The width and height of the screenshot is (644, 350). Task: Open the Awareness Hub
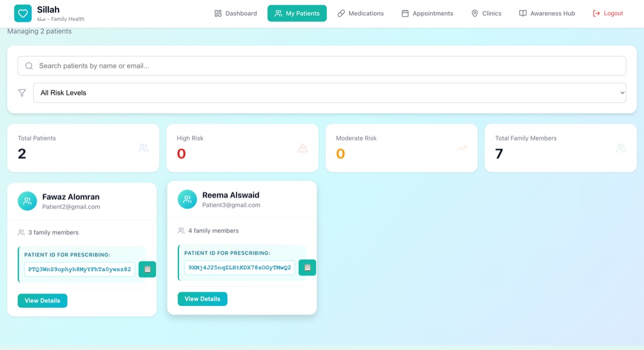pos(547,13)
